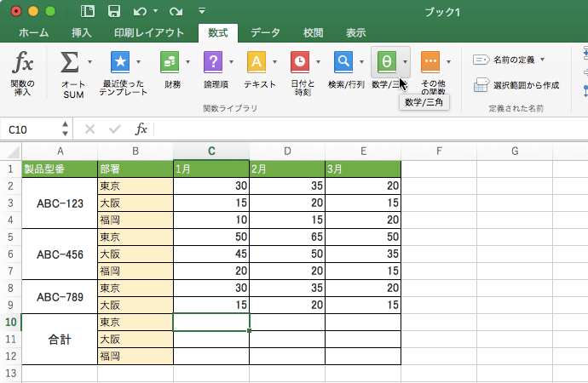The height and width of the screenshot is (383, 588).
Task: Expand the Define Name (名前の定義) dropdown arrow
Action: (542, 60)
